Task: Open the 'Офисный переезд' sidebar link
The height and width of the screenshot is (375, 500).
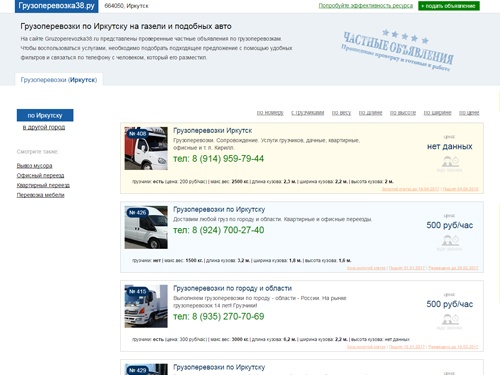Action: 40,175
